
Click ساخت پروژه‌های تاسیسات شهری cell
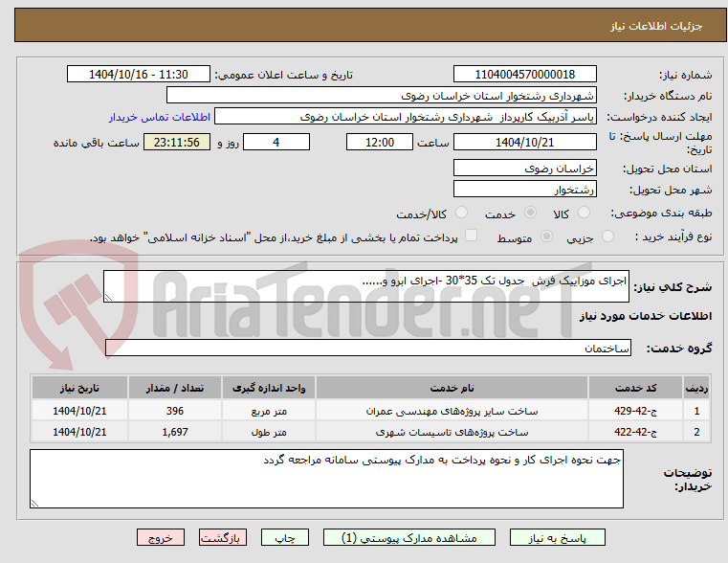pos(452,432)
